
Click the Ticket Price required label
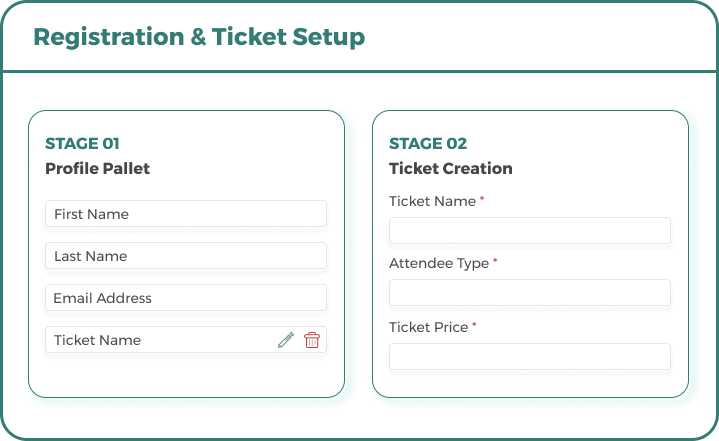428,327
